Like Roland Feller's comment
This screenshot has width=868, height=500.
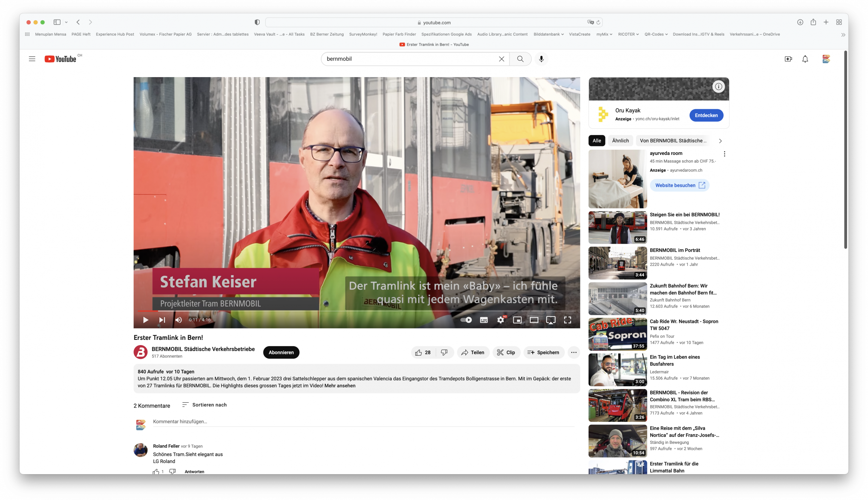(156, 472)
